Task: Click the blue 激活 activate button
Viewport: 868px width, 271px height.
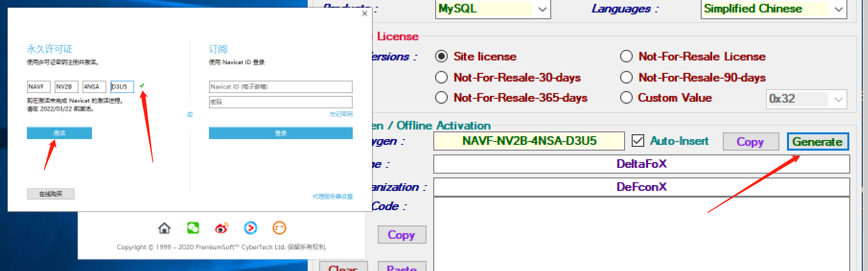Action: coord(59,133)
